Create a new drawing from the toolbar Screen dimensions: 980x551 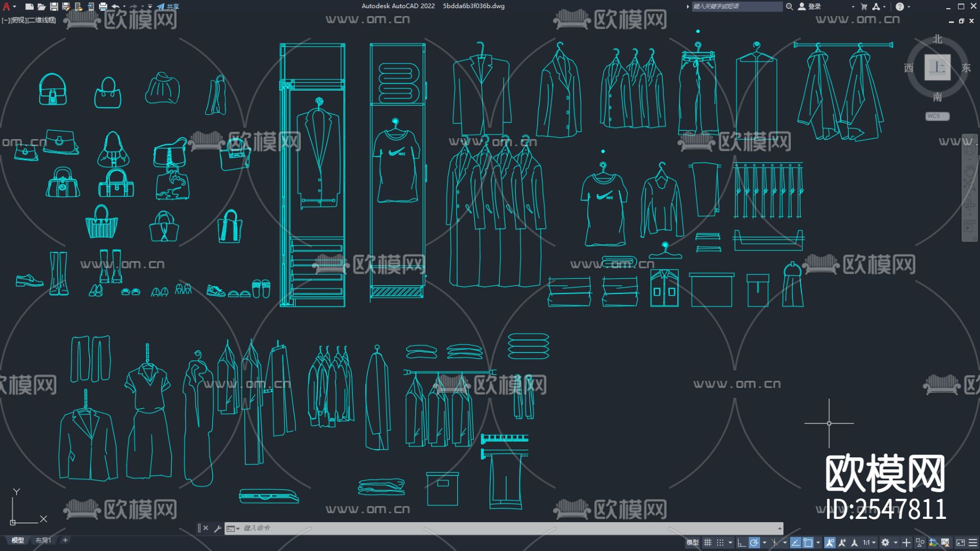[x=29, y=7]
